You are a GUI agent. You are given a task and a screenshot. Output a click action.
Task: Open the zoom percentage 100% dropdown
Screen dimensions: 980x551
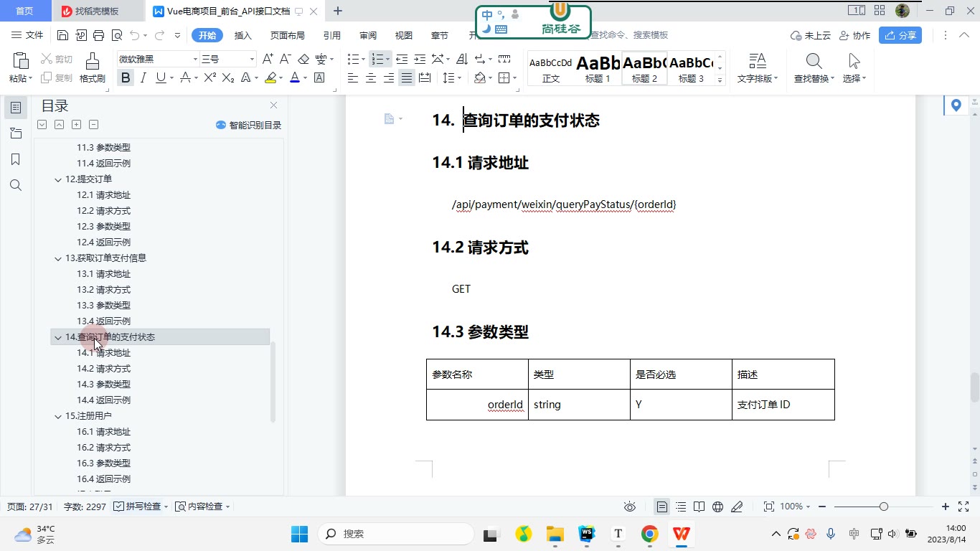[796, 507]
